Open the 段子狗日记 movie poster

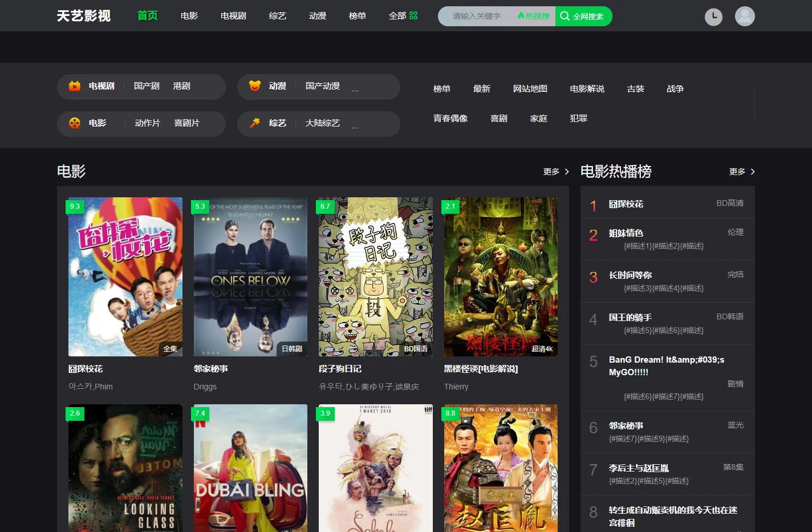(x=376, y=277)
